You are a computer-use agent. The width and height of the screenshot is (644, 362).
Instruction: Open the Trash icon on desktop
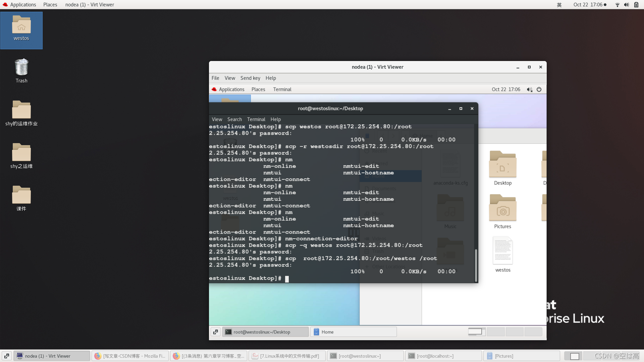point(21,71)
